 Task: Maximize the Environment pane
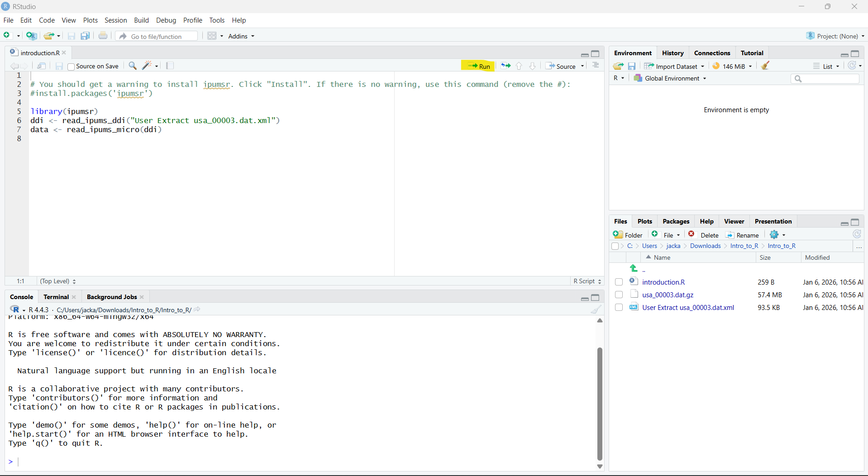tap(855, 54)
